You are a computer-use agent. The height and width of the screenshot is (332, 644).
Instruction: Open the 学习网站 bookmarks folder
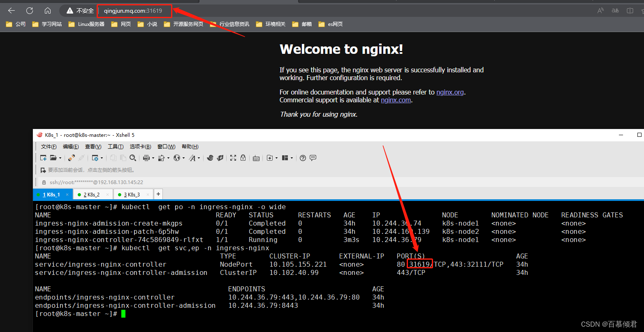pyautogui.click(x=47, y=24)
